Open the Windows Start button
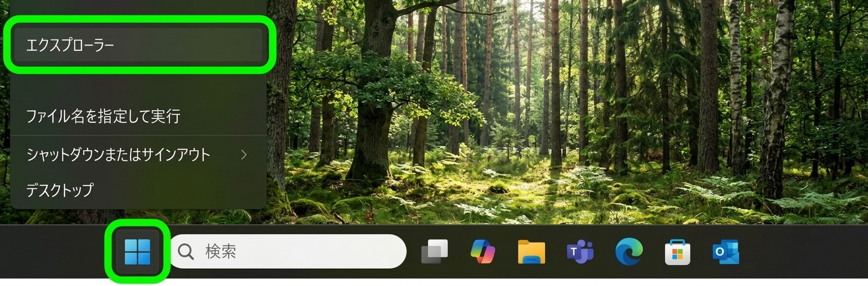Image resolution: width=868 pixels, height=286 pixels. point(137,252)
